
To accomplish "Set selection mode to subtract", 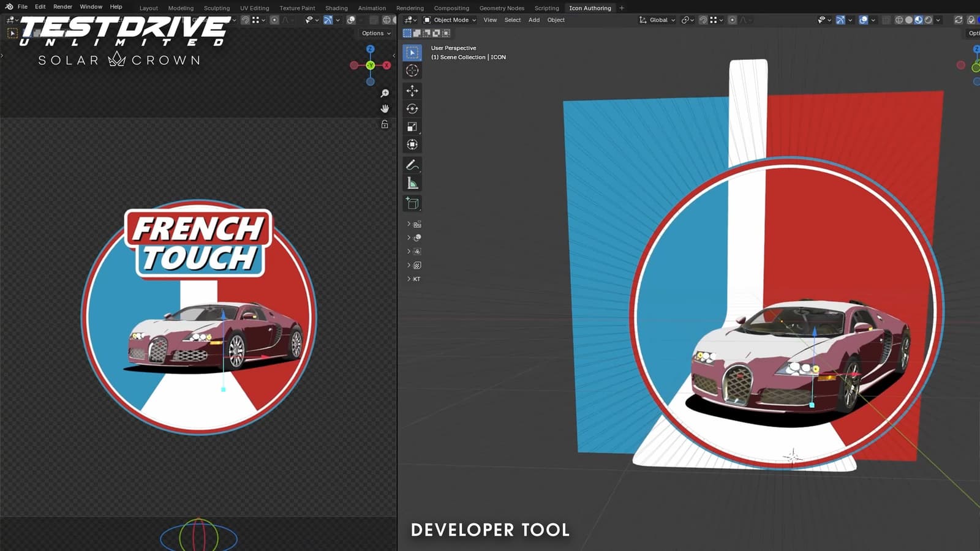I will point(427,33).
